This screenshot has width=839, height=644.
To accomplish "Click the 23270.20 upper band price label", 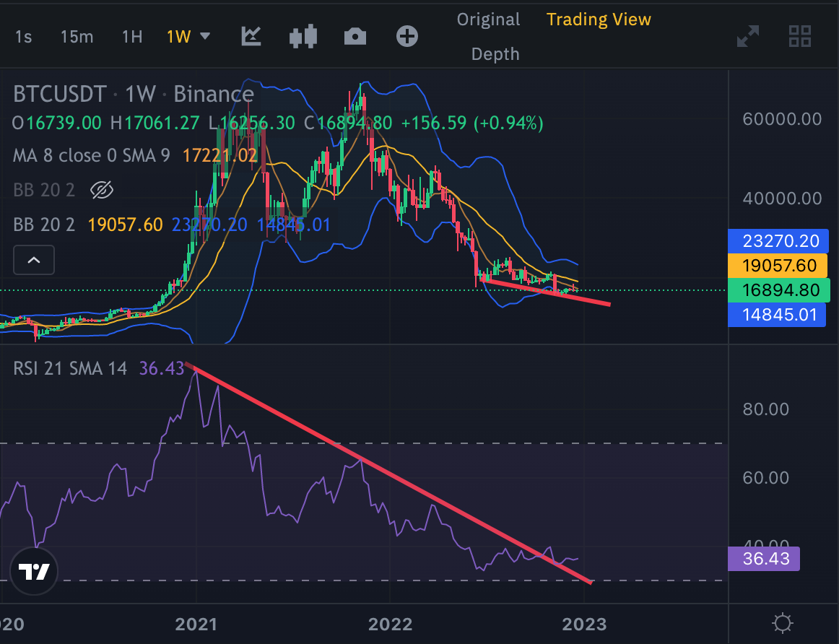I will pos(778,240).
